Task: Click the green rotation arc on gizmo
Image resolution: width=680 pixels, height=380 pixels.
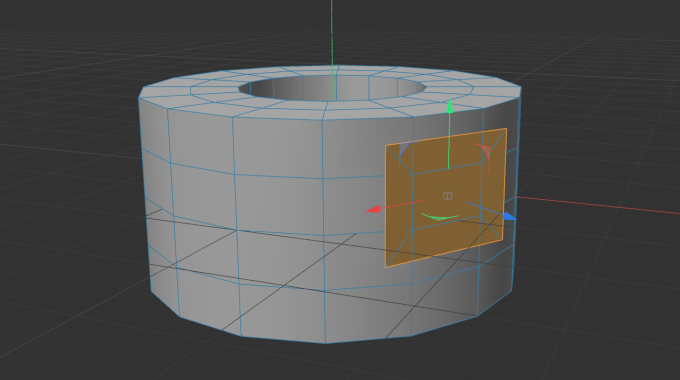Action: click(x=440, y=216)
